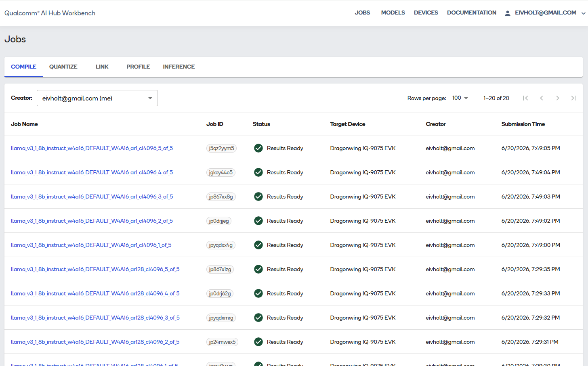Click the Job ID column header

215,124
